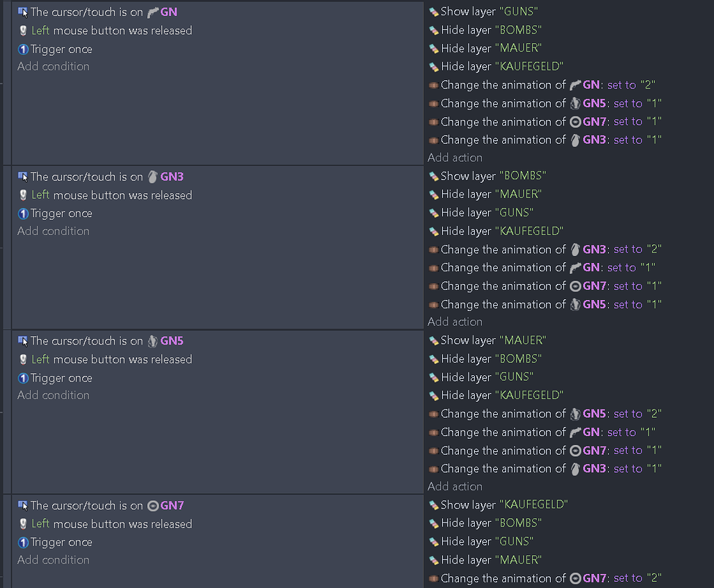
Task: Select the grenade icon beside GN3
Action: (152, 176)
